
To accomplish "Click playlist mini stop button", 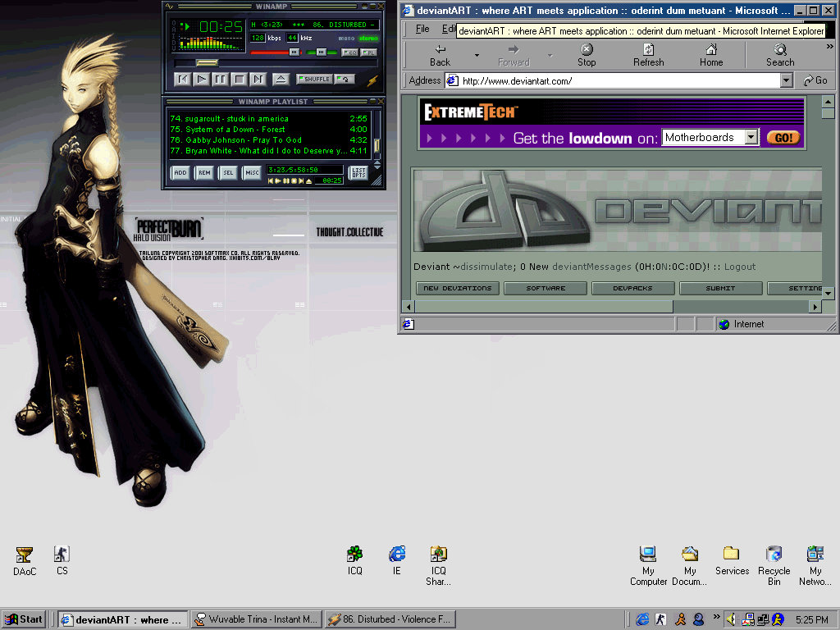I will [x=293, y=181].
